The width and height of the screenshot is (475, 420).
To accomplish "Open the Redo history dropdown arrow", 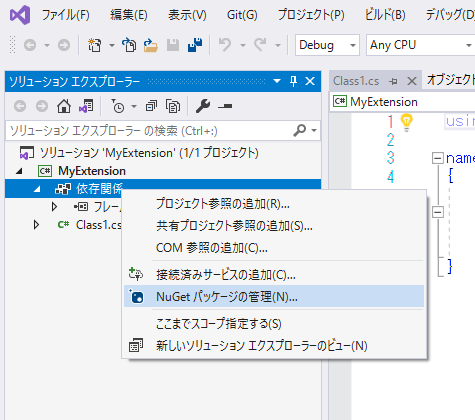I will [278, 45].
